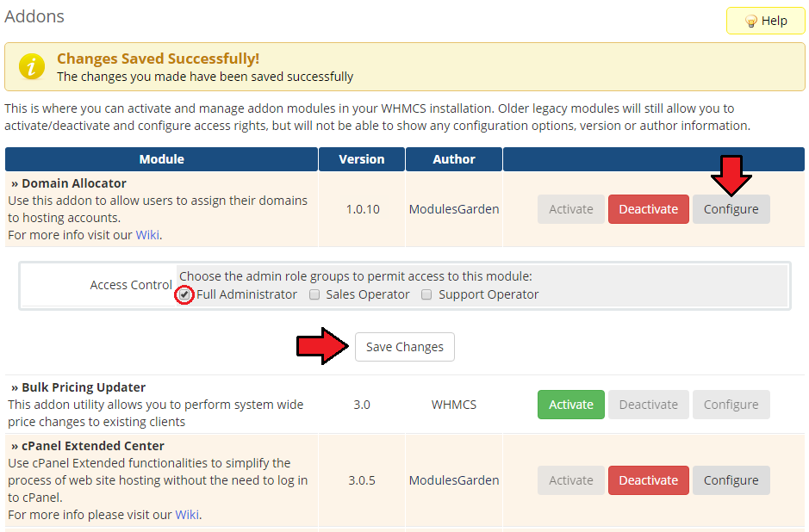This screenshot has height=532, width=809.
Task: Click the disabled Configure button for Bulk Pricing Updater
Action: click(731, 405)
